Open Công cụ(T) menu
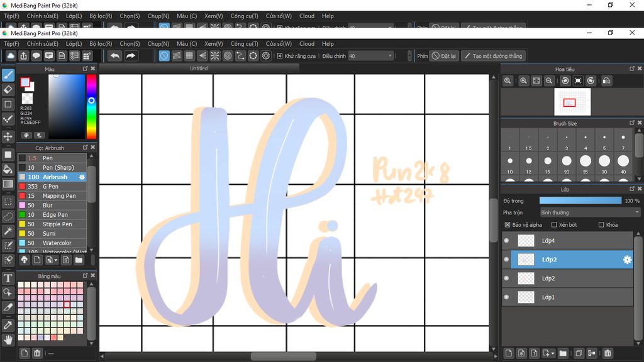The height and width of the screenshot is (362, 644). tap(244, 43)
